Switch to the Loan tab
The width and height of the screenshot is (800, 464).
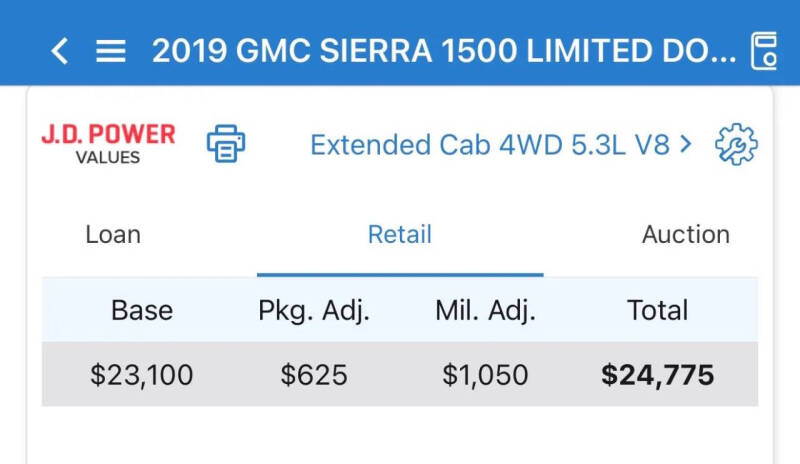pyautogui.click(x=113, y=234)
